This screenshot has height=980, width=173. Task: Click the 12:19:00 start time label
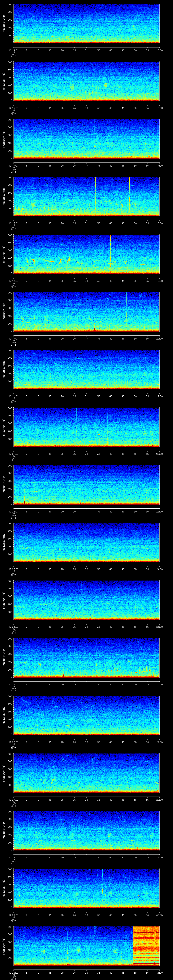coord(13,339)
